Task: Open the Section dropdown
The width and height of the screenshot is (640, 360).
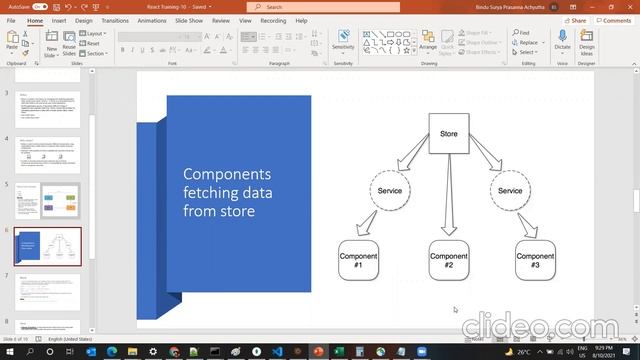Action: pos(94,53)
